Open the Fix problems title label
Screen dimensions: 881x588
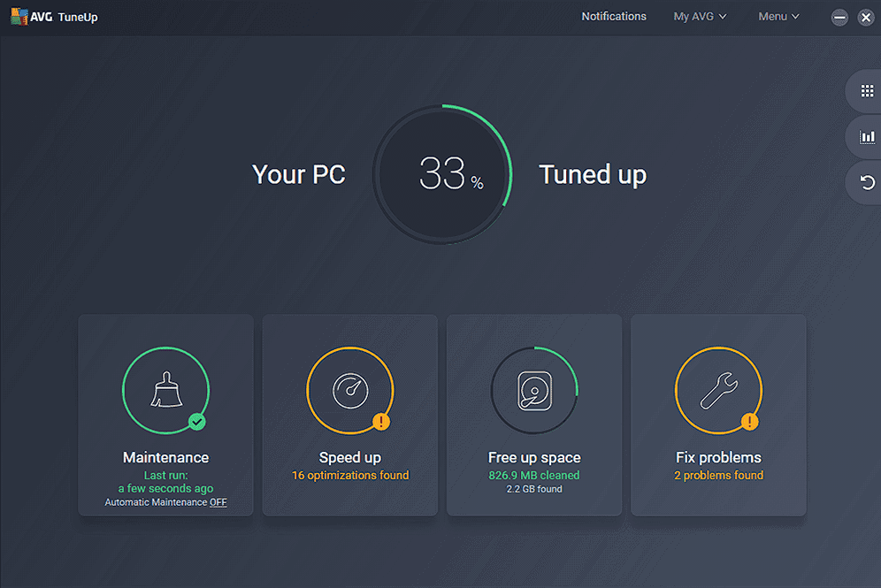click(x=718, y=457)
